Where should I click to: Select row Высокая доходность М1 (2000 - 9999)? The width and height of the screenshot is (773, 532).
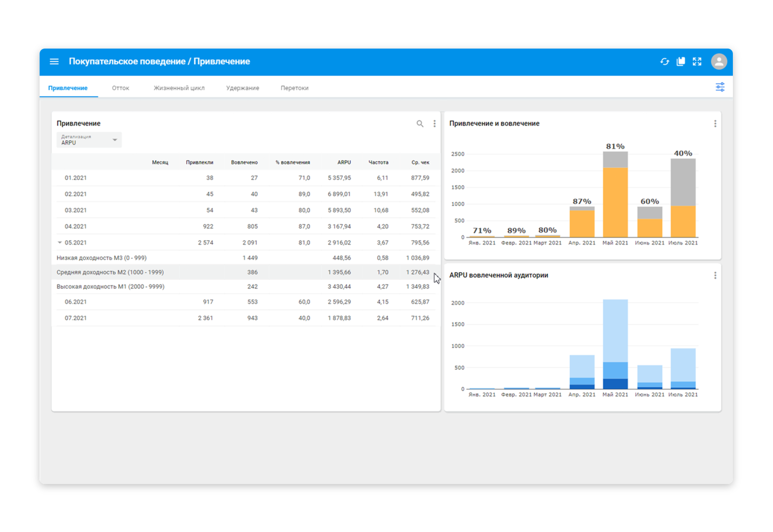pos(246,287)
